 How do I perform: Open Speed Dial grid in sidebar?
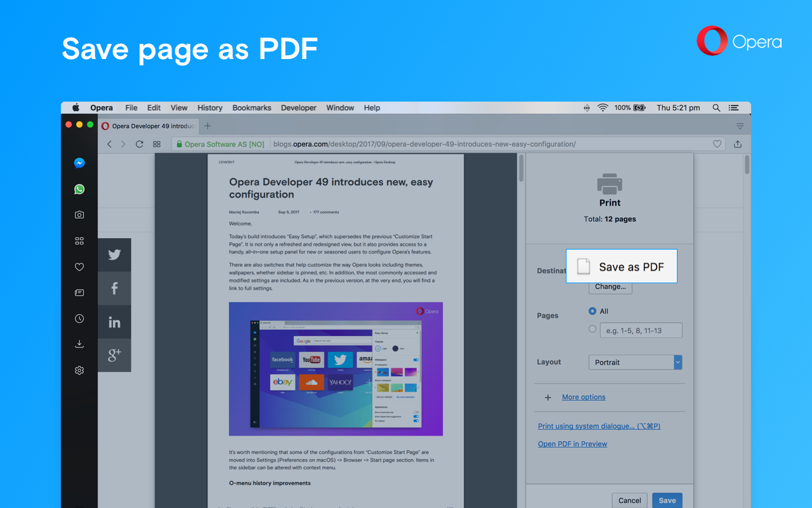click(x=79, y=241)
